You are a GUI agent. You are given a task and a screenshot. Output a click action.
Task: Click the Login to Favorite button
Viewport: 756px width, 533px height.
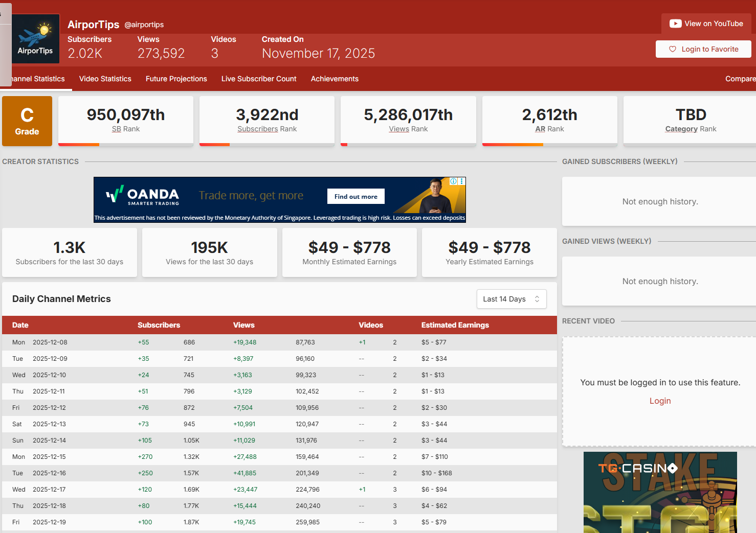[x=703, y=49]
